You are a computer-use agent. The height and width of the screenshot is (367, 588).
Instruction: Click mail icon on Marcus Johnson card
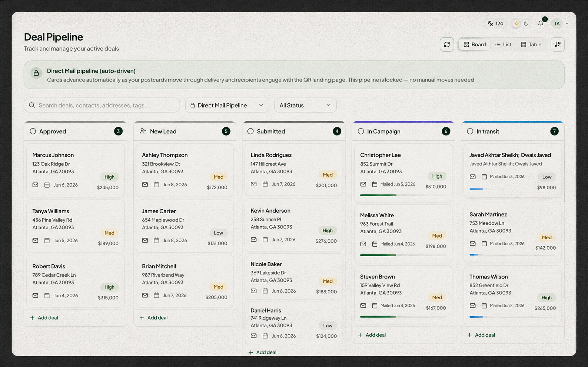coord(35,185)
